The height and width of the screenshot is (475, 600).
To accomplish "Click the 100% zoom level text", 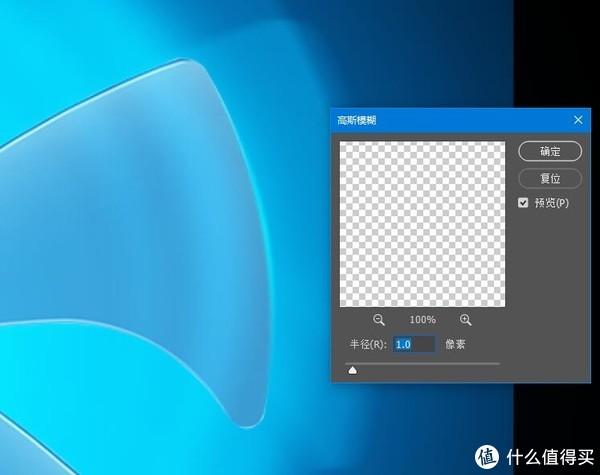I will click(x=422, y=320).
